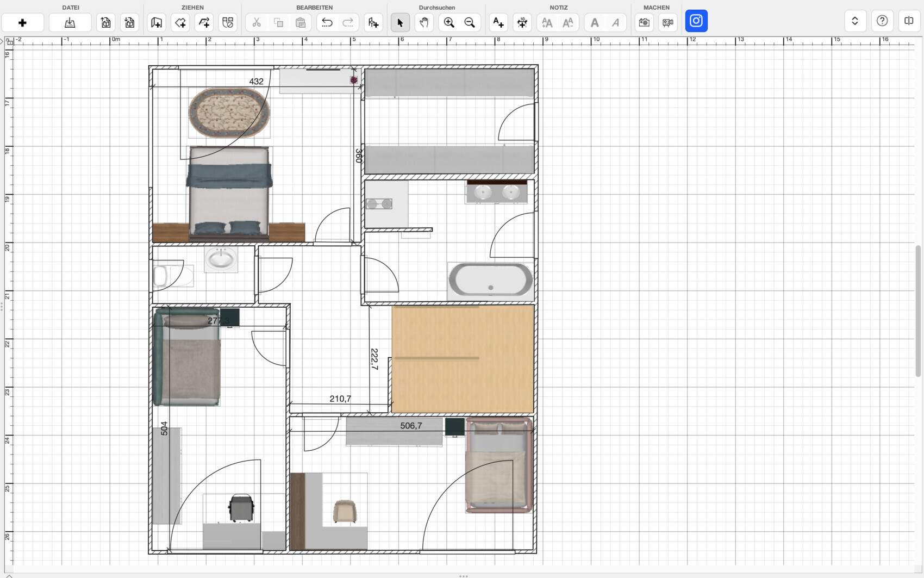The image size is (924, 578).
Task: Select the add text label tool
Action: pyautogui.click(x=498, y=22)
